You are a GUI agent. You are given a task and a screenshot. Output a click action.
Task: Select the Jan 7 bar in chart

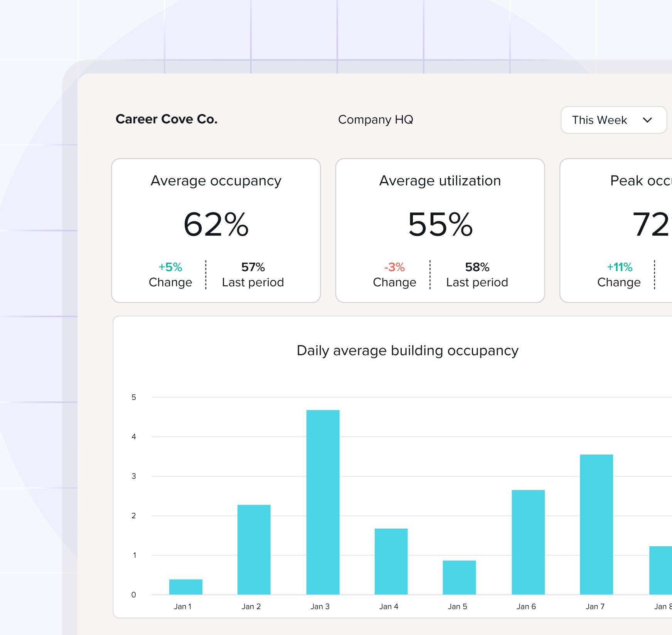[596, 524]
